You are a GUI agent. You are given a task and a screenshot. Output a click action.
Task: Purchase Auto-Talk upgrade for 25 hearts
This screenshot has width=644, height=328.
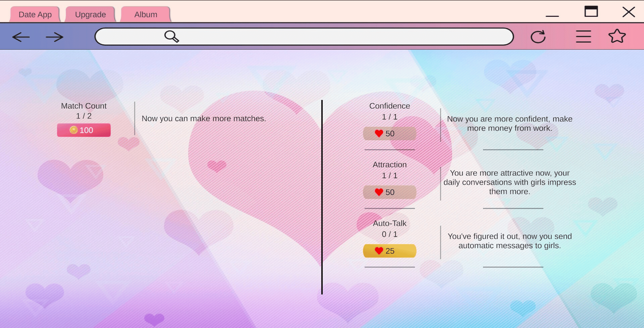pyautogui.click(x=389, y=251)
